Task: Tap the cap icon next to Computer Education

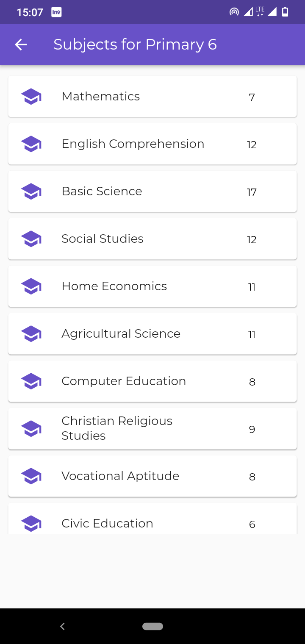Action: (x=31, y=381)
